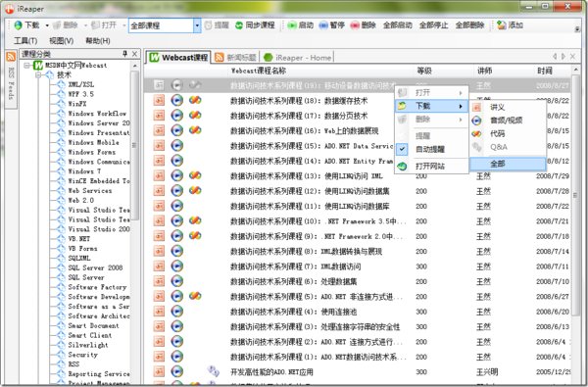Viewport: 588px width, 387px height.
Task: Select XML/XSL category in tree
Action: tap(81, 84)
